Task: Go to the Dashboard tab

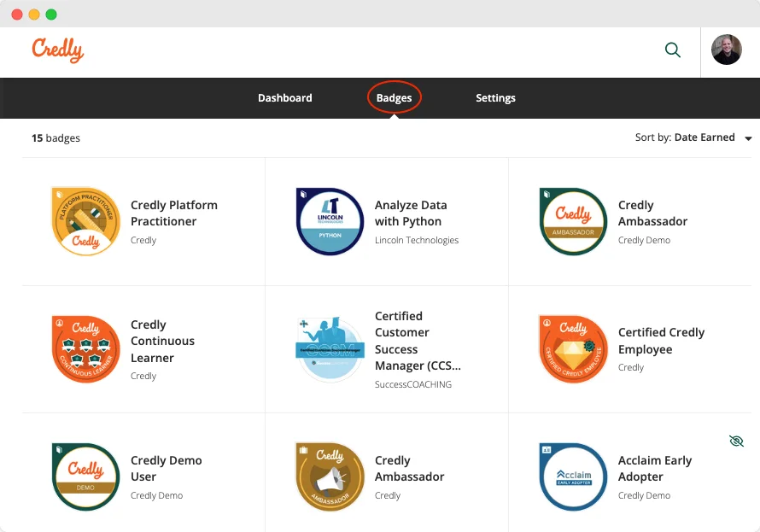Action: click(x=285, y=98)
